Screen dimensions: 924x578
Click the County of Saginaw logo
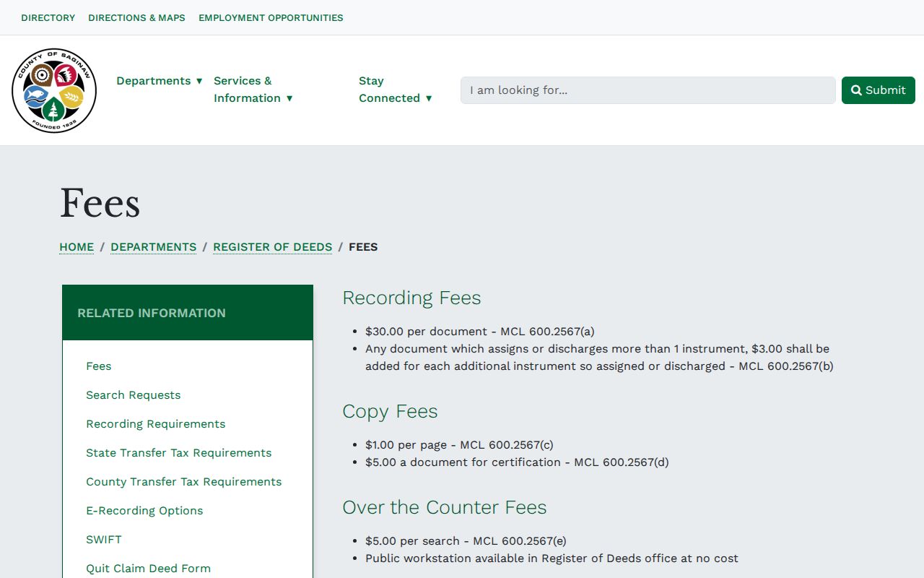pyautogui.click(x=54, y=90)
